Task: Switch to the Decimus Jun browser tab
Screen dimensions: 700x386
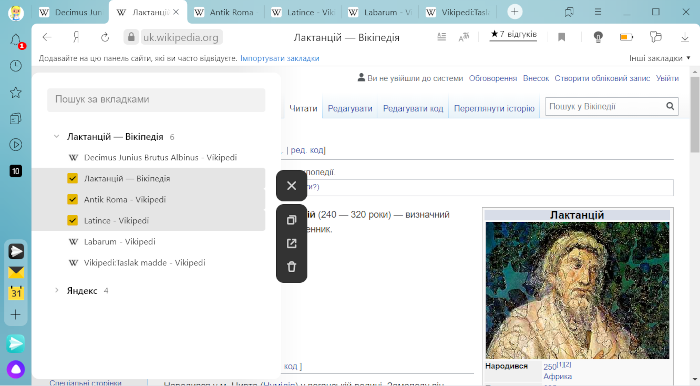Action: (x=71, y=12)
